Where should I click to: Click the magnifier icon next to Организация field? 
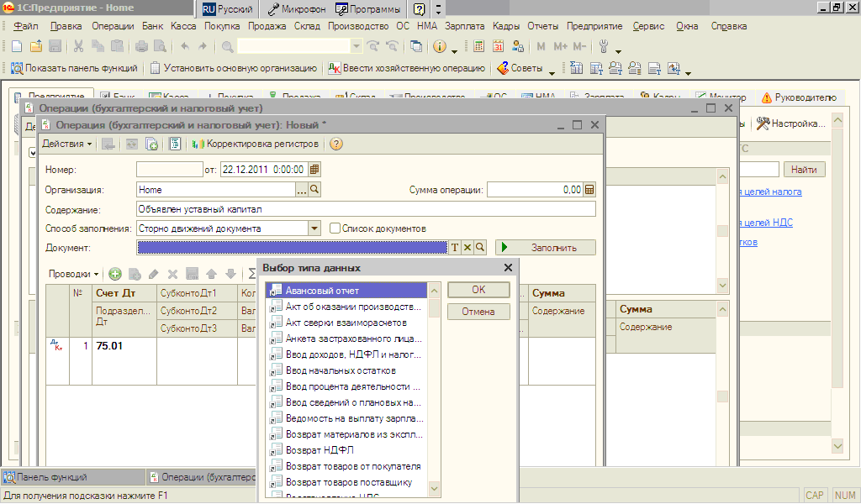(x=314, y=190)
